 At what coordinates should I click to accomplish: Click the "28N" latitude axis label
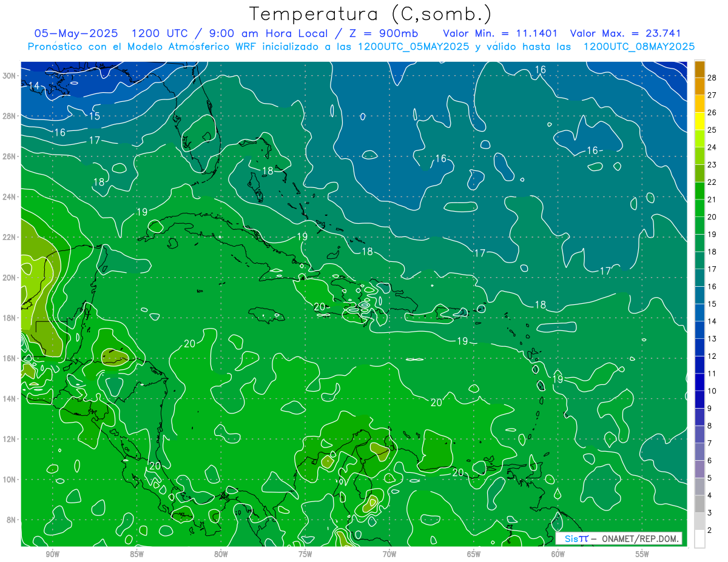10,116
